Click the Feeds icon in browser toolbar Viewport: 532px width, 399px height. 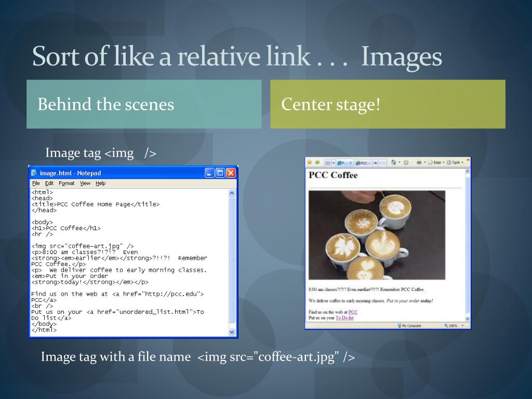[406, 163]
